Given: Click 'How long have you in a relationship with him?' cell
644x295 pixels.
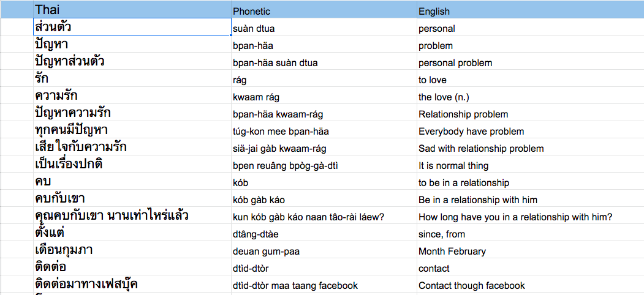Looking at the screenshot, I should click(x=530, y=217).
